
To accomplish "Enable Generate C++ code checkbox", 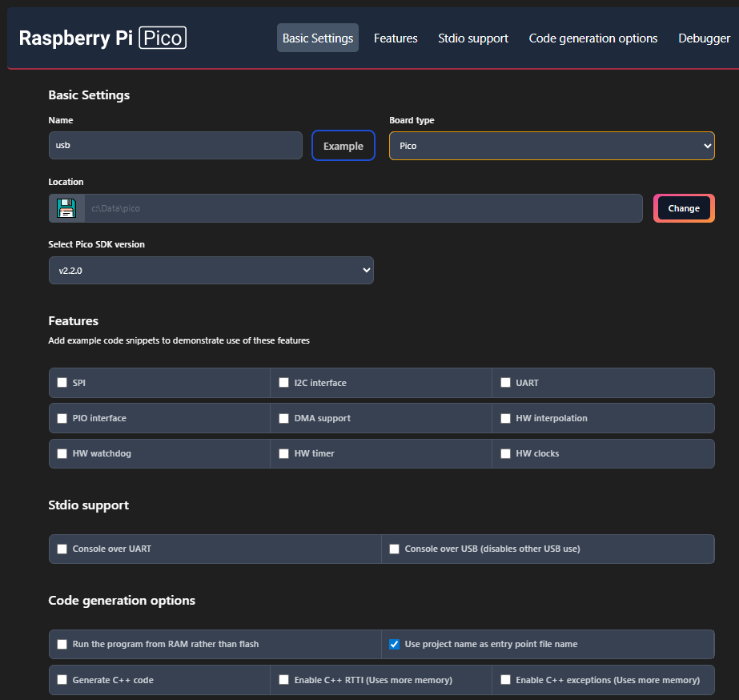I will (62, 680).
